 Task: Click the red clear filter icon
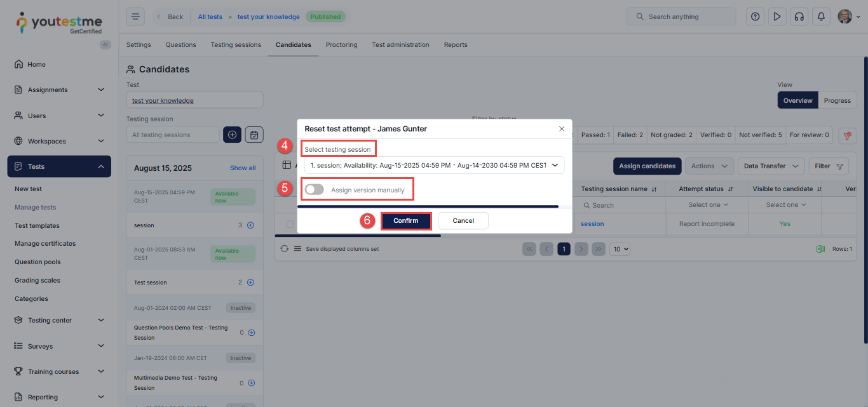(x=846, y=135)
